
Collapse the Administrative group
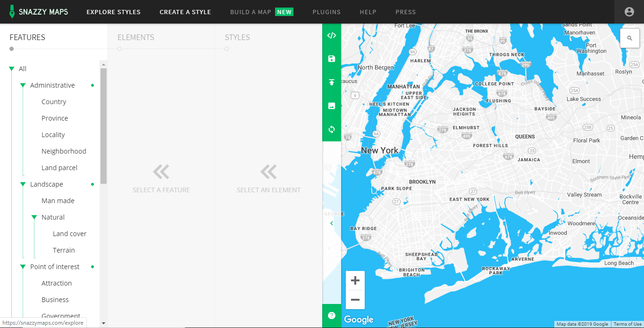23,86
